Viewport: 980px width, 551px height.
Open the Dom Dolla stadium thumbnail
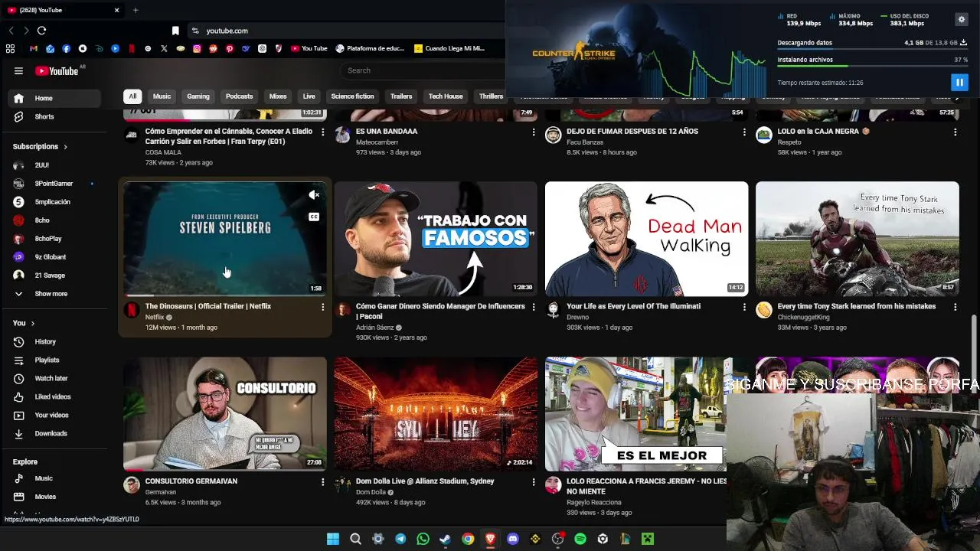436,414
